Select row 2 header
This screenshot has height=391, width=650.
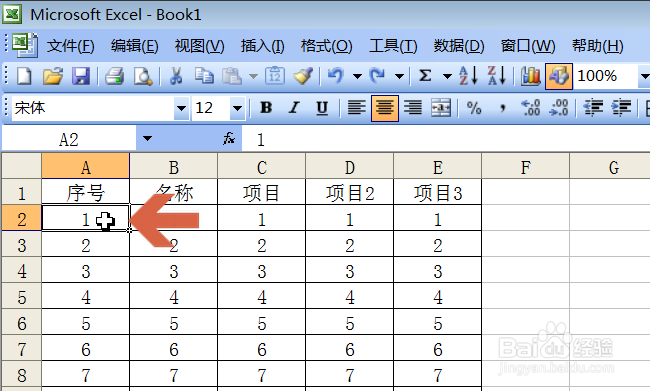coord(22,218)
